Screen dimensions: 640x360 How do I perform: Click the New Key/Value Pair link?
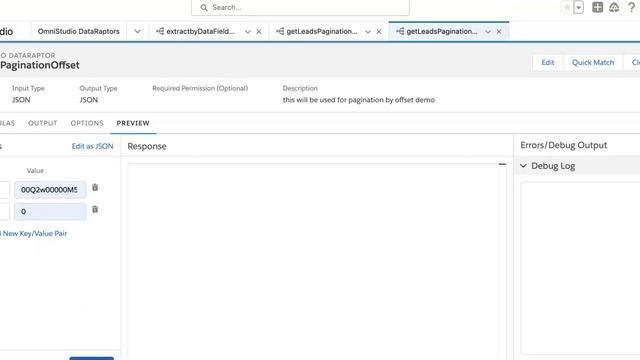tap(33, 233)
